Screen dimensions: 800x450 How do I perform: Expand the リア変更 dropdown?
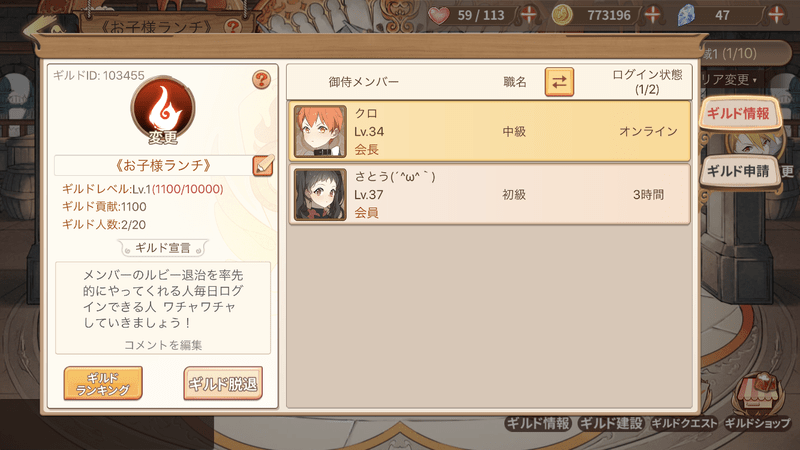[731, 80]
